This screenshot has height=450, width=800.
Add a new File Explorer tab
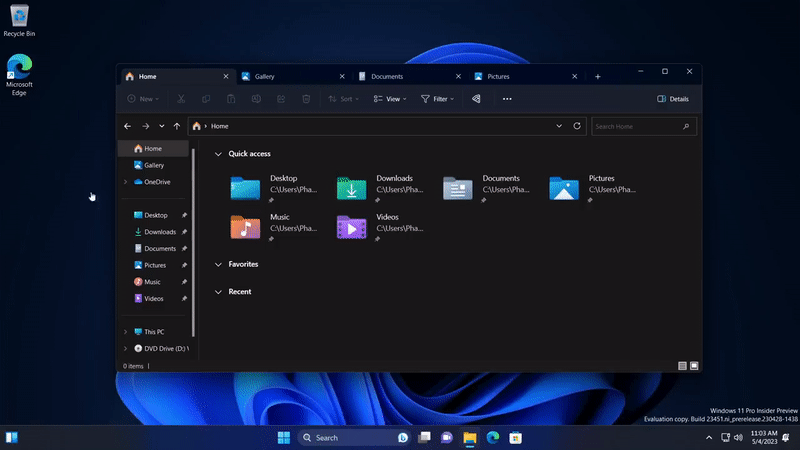[598, 76]
